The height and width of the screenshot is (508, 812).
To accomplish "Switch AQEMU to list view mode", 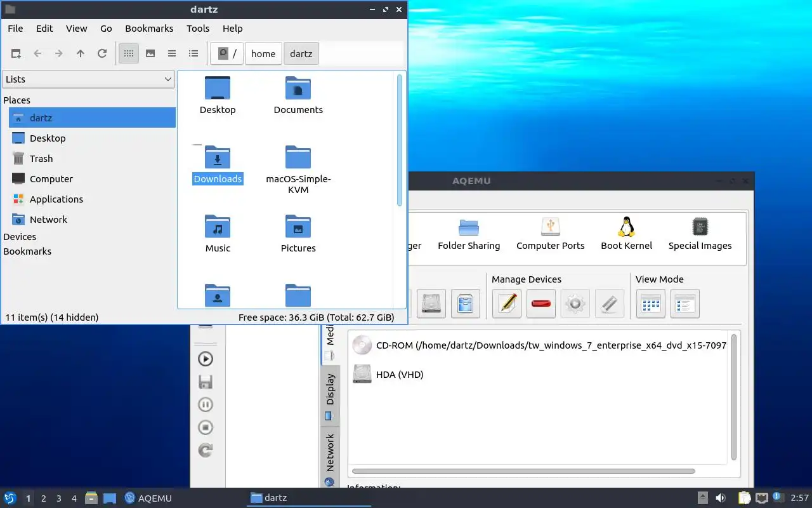I will coord(685,304).
